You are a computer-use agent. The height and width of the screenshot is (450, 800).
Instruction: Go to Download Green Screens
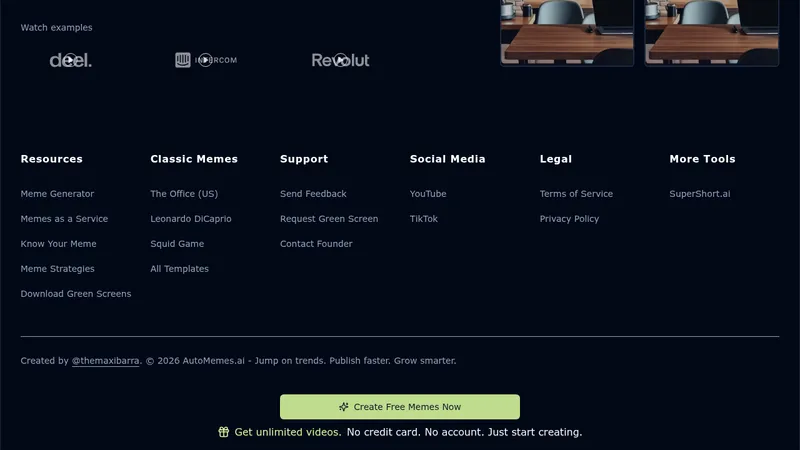coord(76,294)
